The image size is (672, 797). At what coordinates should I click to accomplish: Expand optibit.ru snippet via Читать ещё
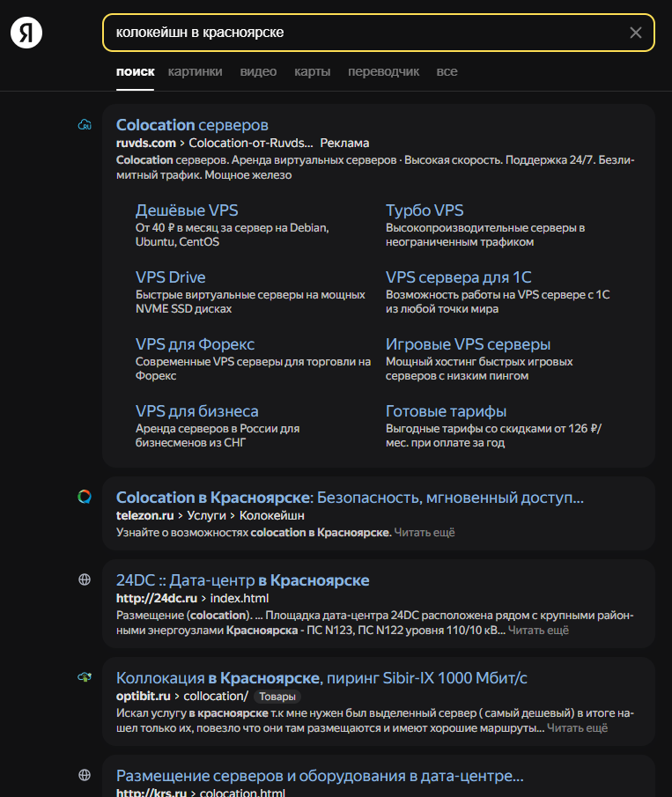(577, 728)
